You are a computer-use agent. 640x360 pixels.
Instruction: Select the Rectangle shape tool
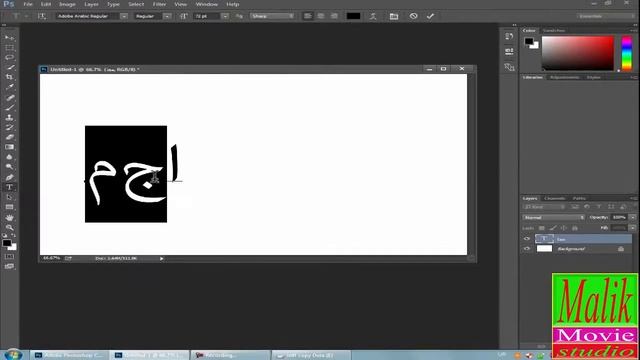coord(9,207)
